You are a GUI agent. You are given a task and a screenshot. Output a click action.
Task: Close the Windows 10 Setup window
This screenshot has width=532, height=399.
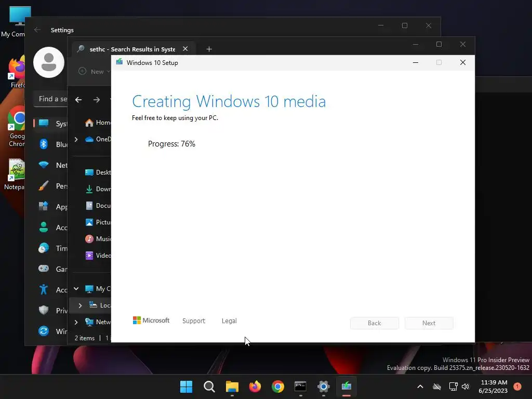coord(463,62)
